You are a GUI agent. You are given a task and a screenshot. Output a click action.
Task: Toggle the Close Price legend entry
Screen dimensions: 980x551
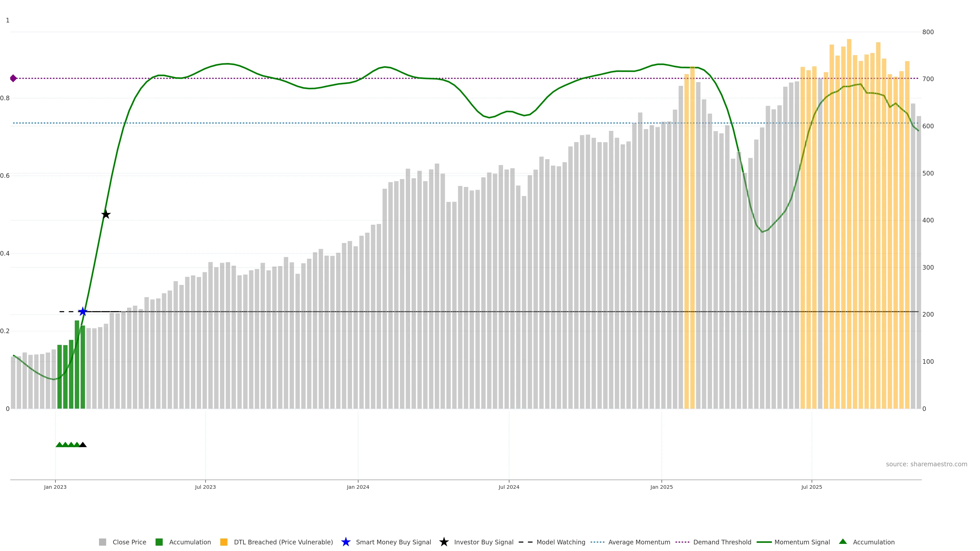129,542
